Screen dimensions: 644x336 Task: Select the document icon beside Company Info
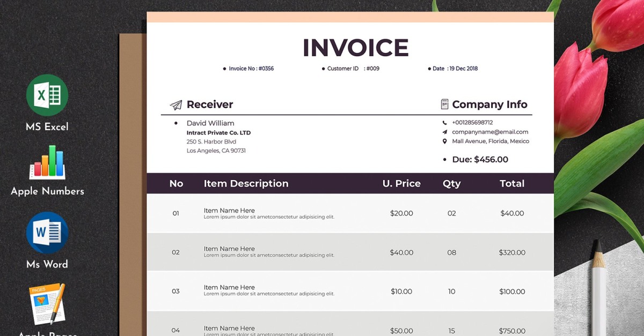point(444,104)
